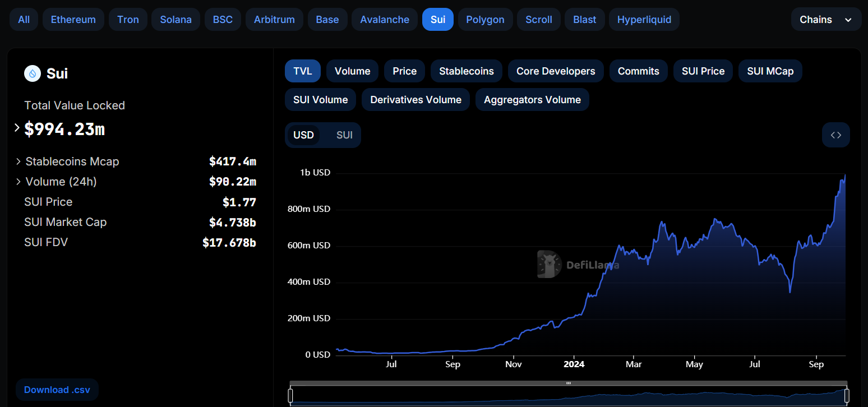Click the $4.738b market cap value

tap(233, 222)
